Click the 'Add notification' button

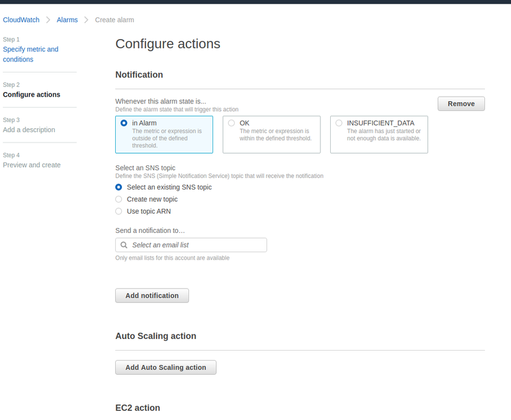point(152,296)
